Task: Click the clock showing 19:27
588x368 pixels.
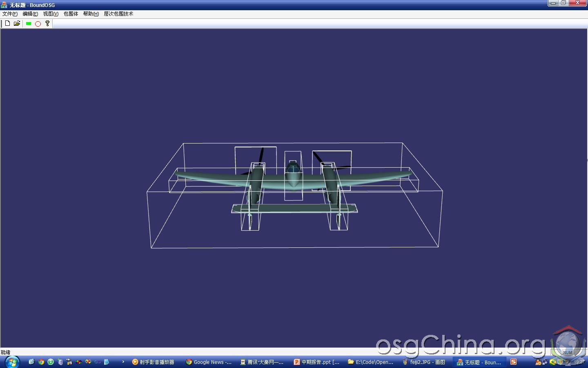Action: (x=579, y=362)
